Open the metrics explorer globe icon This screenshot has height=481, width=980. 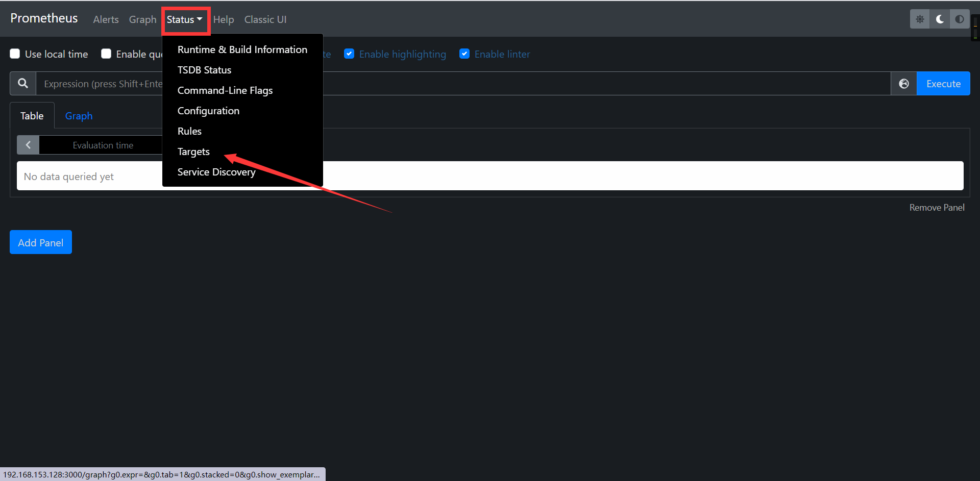click(x=904, y=84)
